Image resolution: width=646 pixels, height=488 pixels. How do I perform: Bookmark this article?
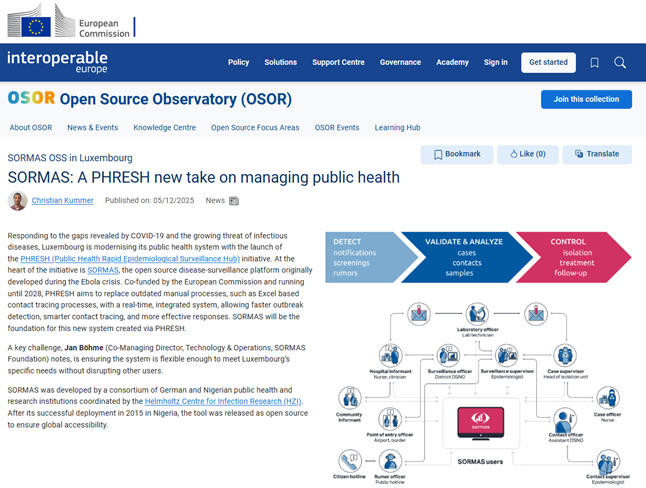point(457,155)
